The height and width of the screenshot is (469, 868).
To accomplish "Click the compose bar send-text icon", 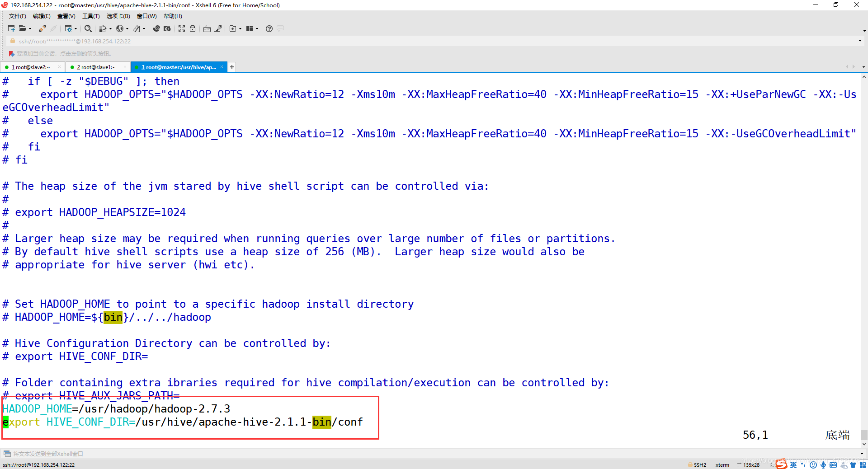I will (x=7, y=454).
